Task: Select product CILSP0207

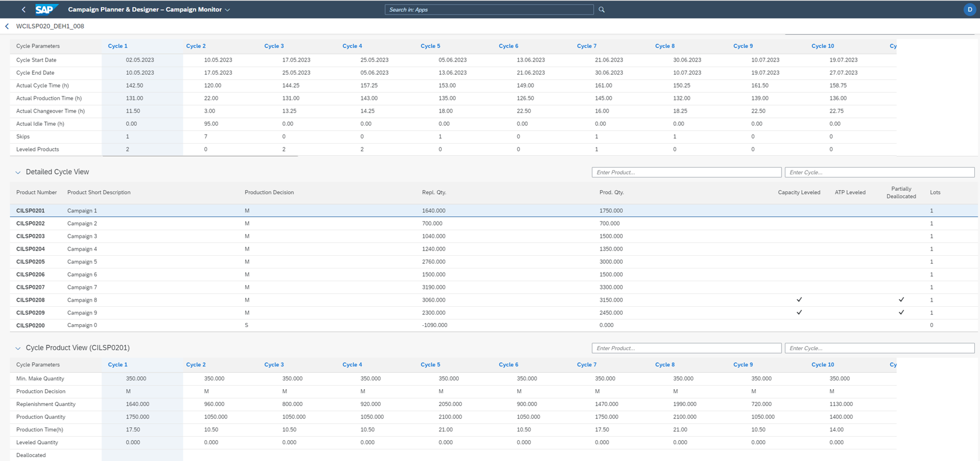Action: coord(30,287)
